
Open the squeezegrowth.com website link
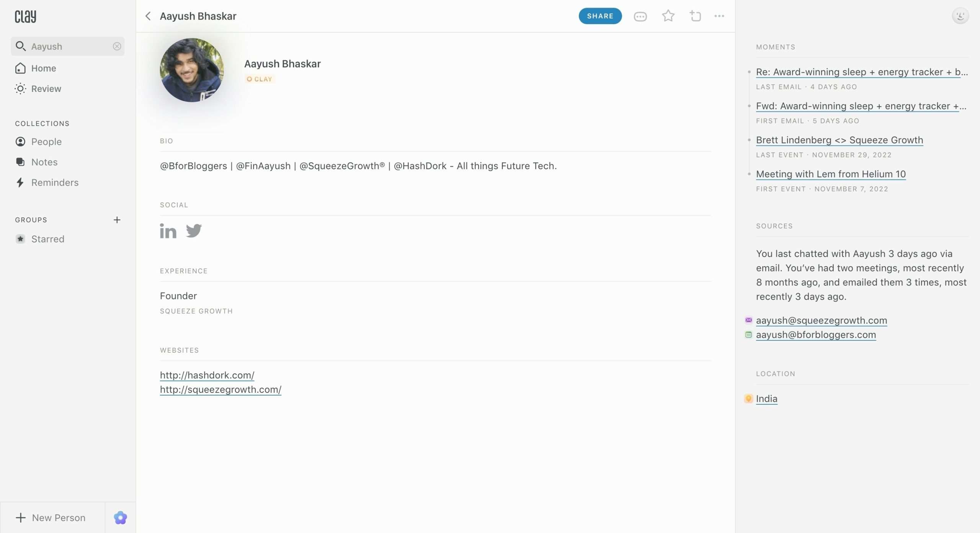(220, 389)
